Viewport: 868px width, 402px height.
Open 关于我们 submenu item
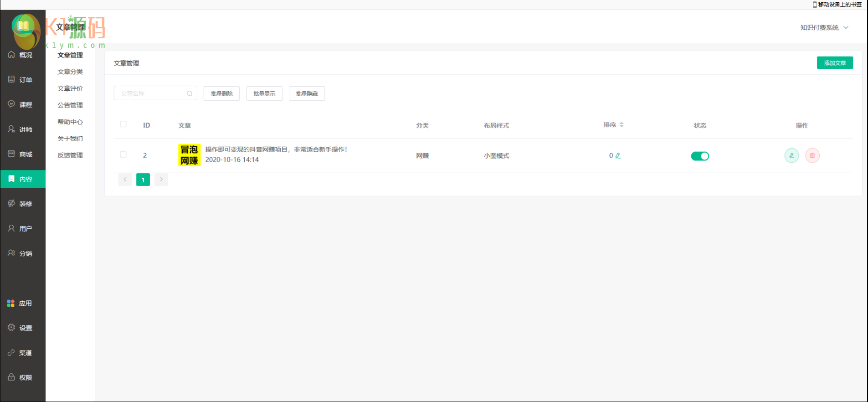pos(70,139)
